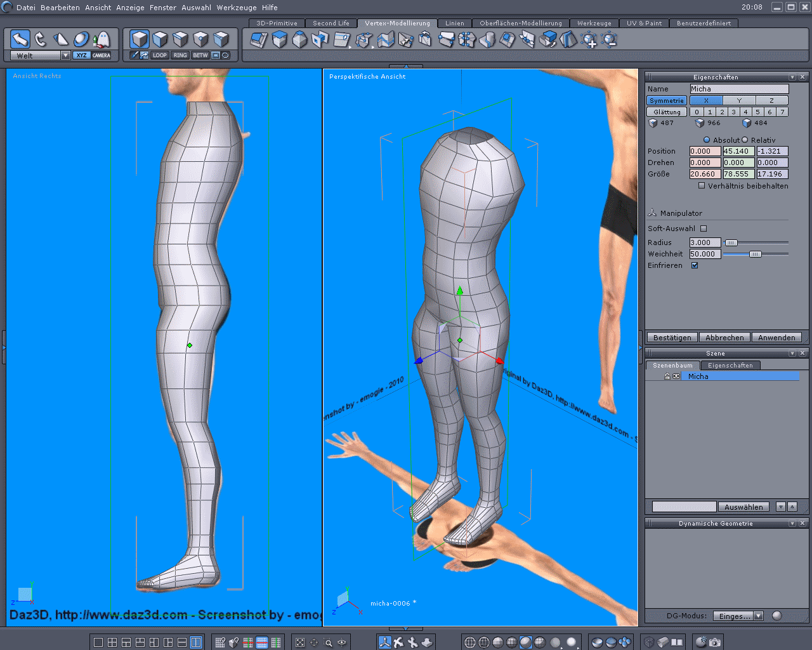Open the Szenenbaum tab

pos(672,365)
